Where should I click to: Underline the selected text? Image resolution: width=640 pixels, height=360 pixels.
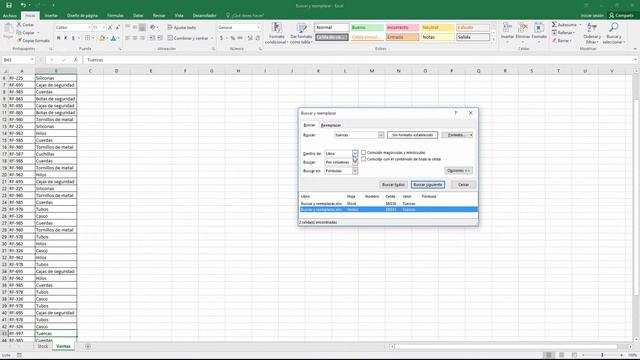click(x=73, y=38)
